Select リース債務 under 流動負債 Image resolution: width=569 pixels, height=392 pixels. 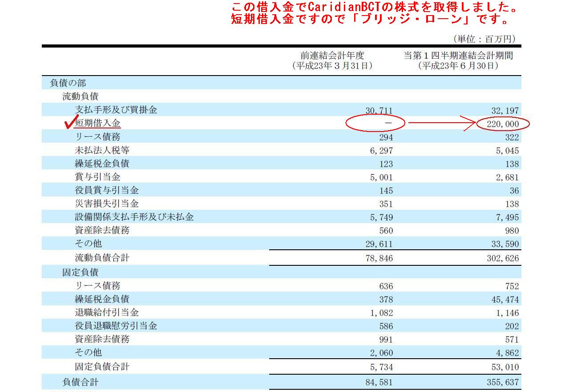click(97, 137)
